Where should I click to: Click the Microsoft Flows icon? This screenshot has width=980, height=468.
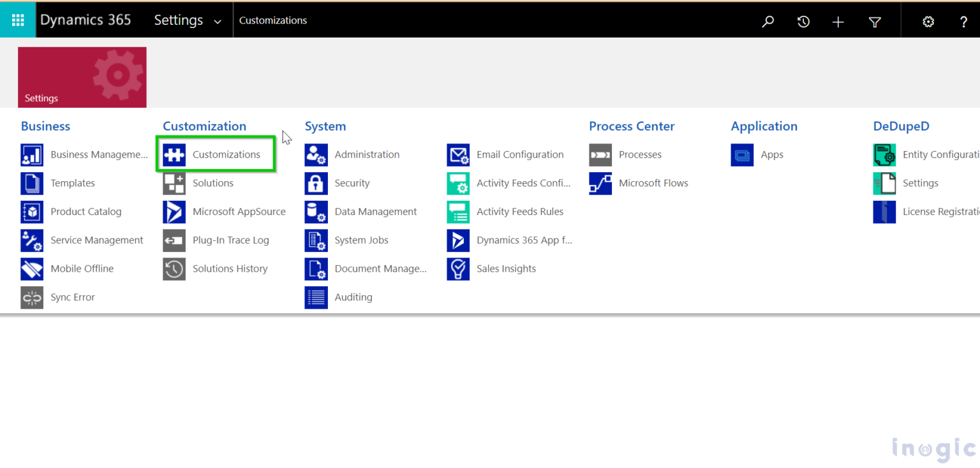coord(600,183)
